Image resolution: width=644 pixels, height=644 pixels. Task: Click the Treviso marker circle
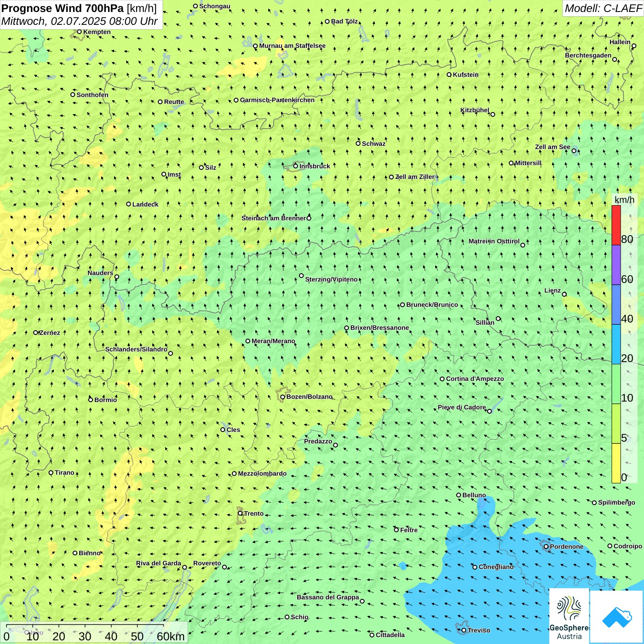click(x=464, y=630)
